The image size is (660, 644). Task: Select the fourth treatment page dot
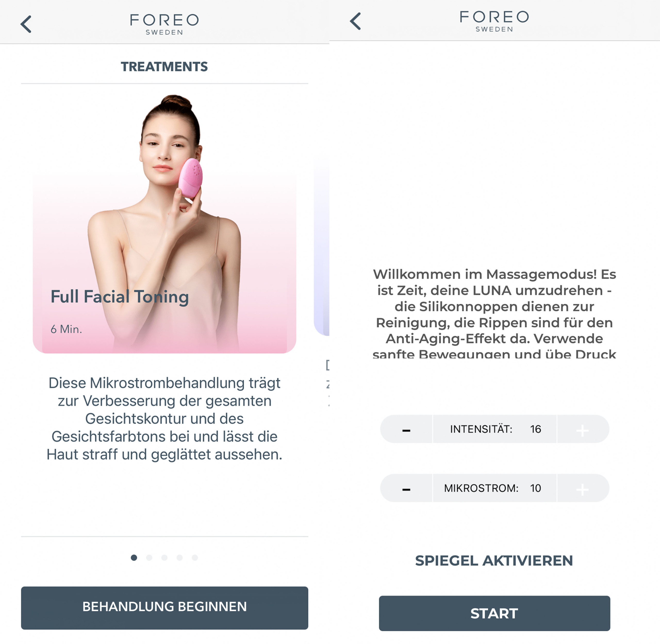[x=180, y=557]
